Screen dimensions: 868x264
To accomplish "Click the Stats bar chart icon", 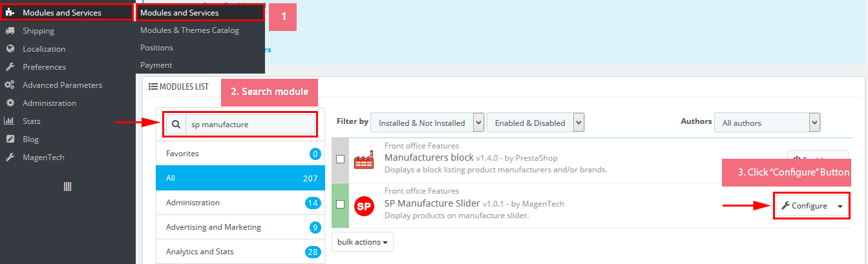I will 10,121.
